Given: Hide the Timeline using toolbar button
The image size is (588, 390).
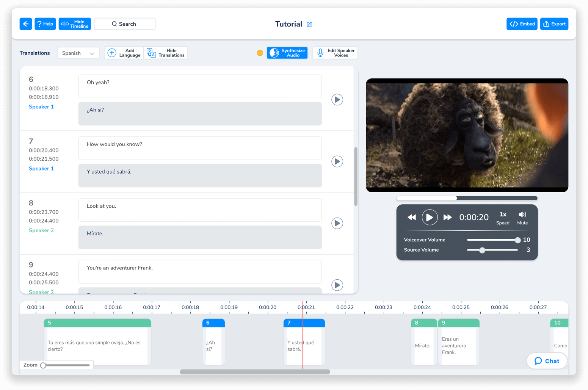Looking at the screenshot, I should pos(75,23).
